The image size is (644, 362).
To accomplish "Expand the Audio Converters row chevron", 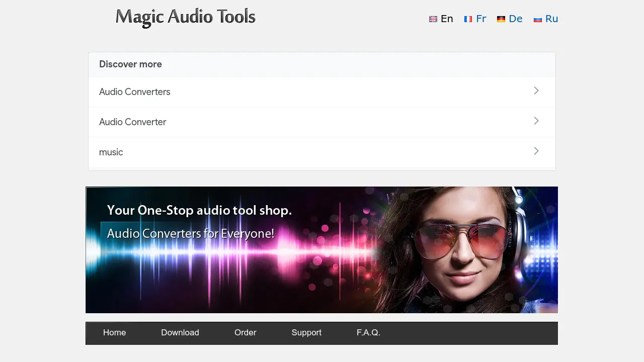I will pyautogui.click(x=536, y=91).
